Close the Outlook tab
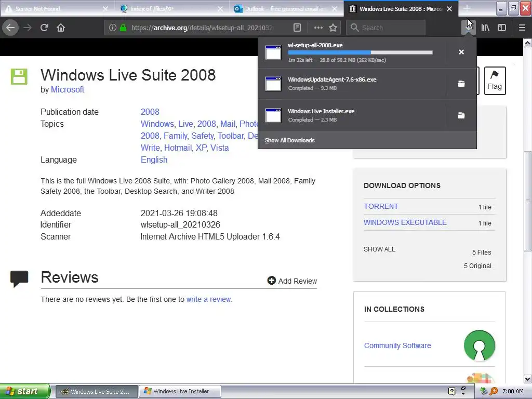The height and width of the screenshot is (399, 532). coord(335,9)
